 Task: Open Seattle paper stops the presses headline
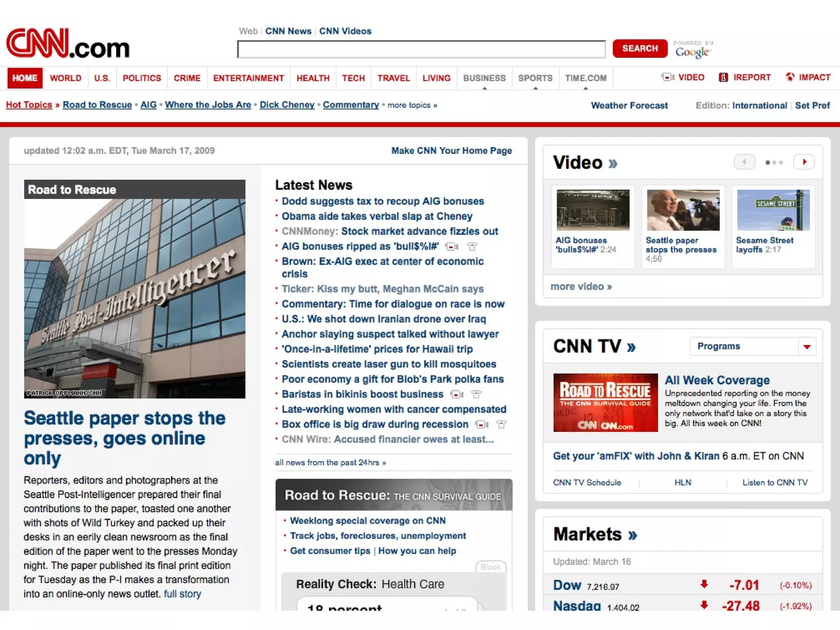(125, 438)
